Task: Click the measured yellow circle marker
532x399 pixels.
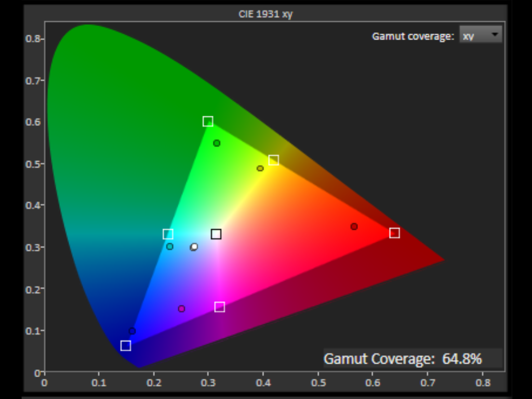Action: [x=260, y=168]
